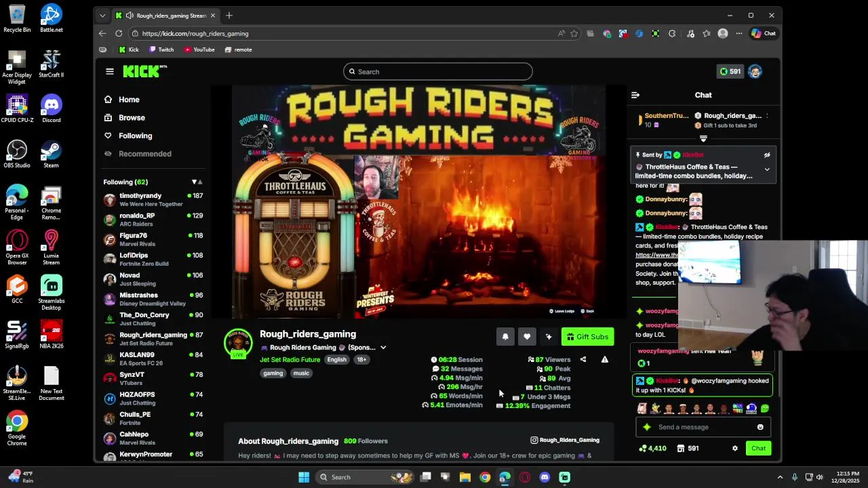
Task: Open Recommended in sidebar
Action: (138, 154)
